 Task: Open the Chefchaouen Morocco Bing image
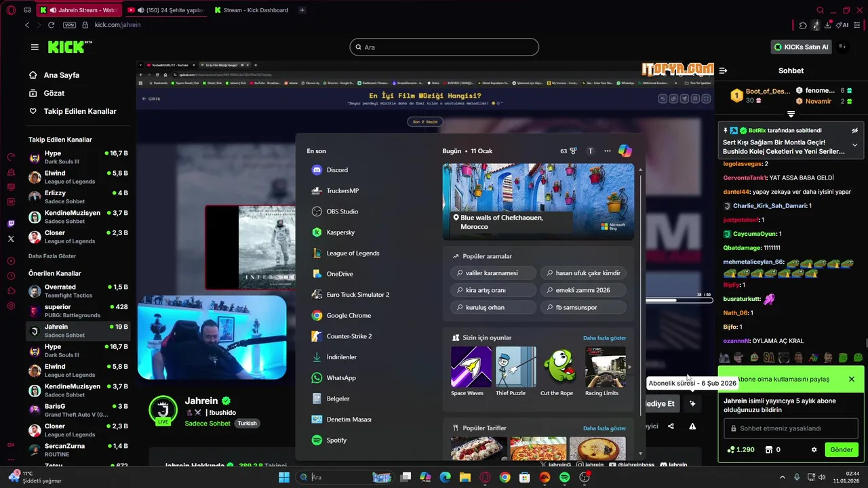click(538, 201)
